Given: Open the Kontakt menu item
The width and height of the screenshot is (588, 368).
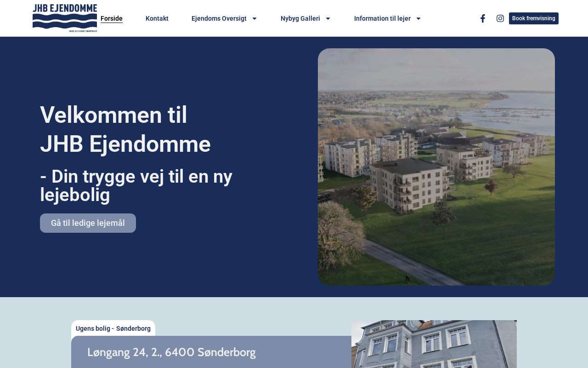Looking at the screenshot, I should pyautogui.click(x=157, y=18).
